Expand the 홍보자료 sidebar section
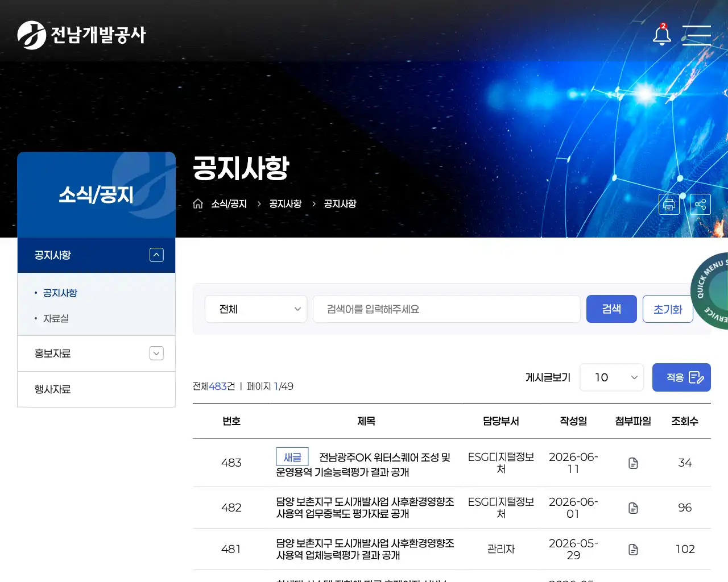The width and height of the screenshot is (728, 582). coord(156,354)
